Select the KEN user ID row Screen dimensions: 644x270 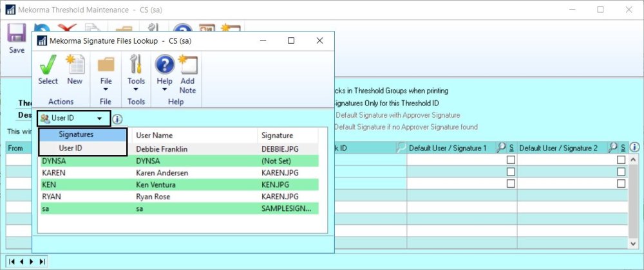(49, 184)
